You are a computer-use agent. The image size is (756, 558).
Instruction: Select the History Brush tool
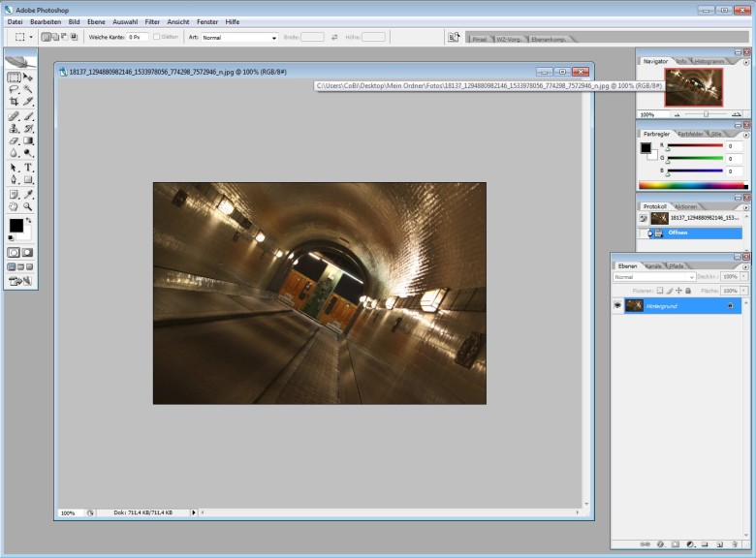point(28,129)
